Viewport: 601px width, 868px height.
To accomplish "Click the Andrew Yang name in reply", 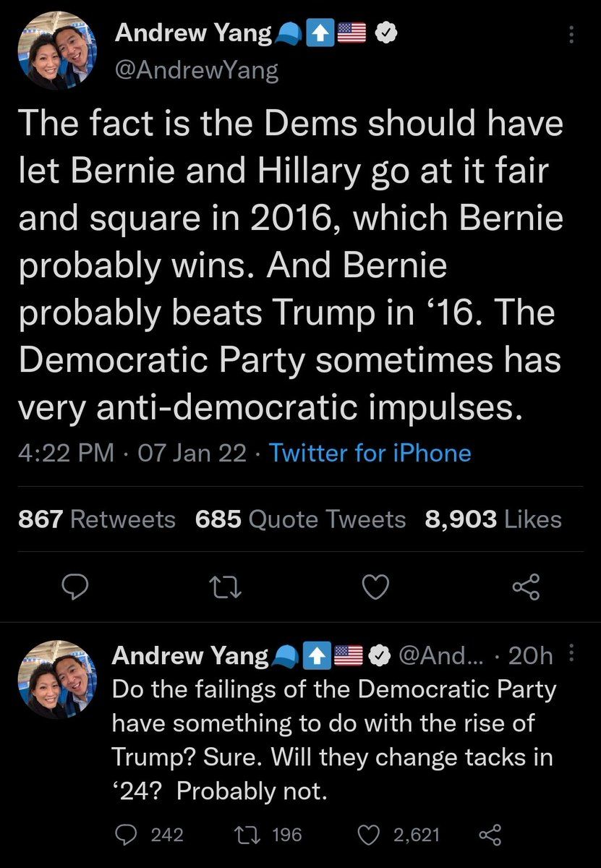I will point(190,655).
